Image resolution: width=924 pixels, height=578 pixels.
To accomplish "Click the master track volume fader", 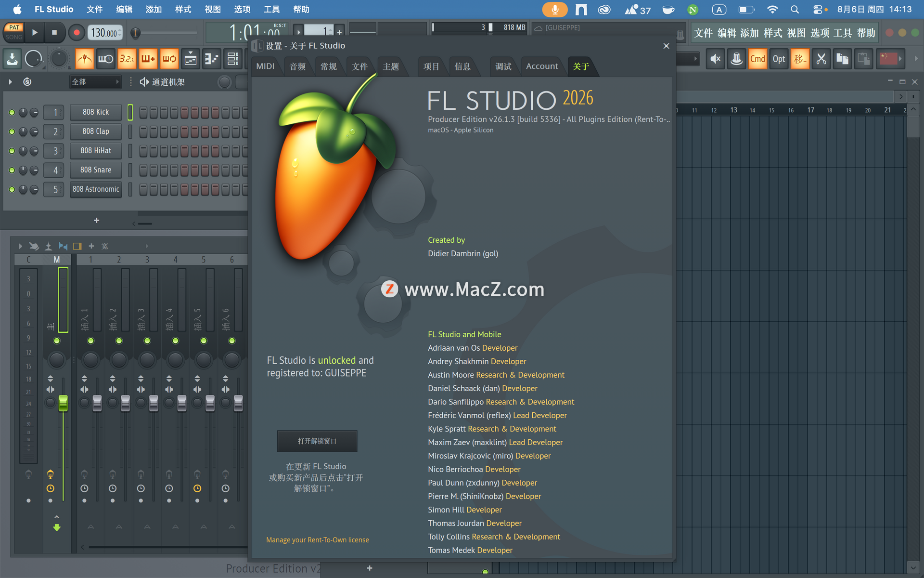I will [63, 403].
